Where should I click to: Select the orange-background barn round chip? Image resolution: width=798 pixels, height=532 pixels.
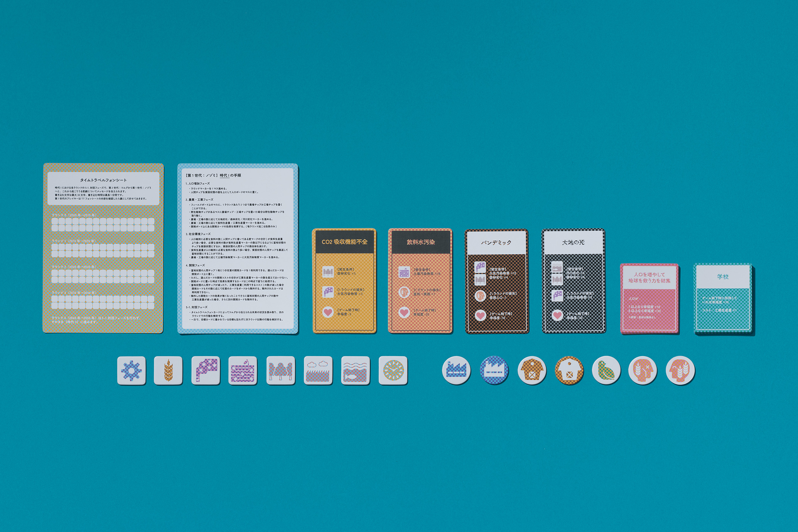pos(569,370)
